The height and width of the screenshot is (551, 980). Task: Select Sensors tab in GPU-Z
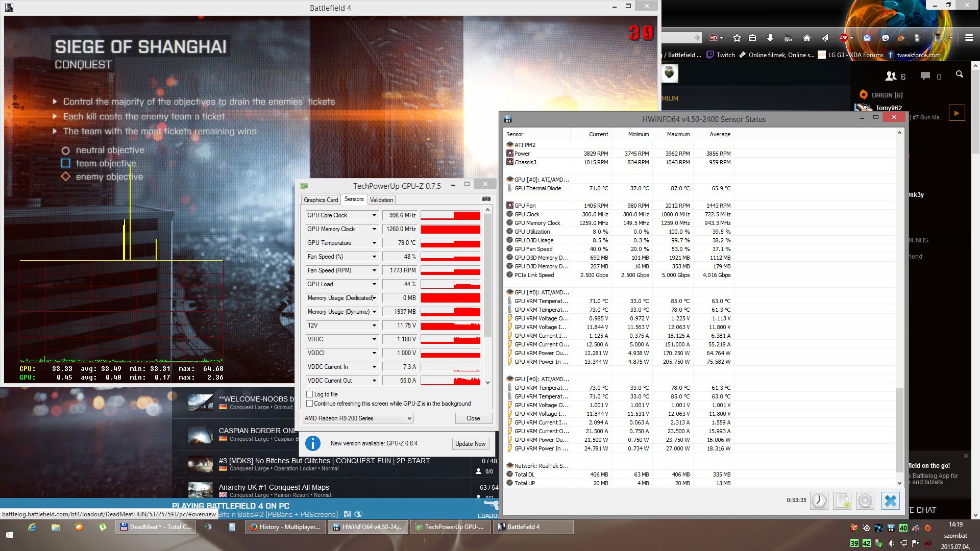coord(354,199)
